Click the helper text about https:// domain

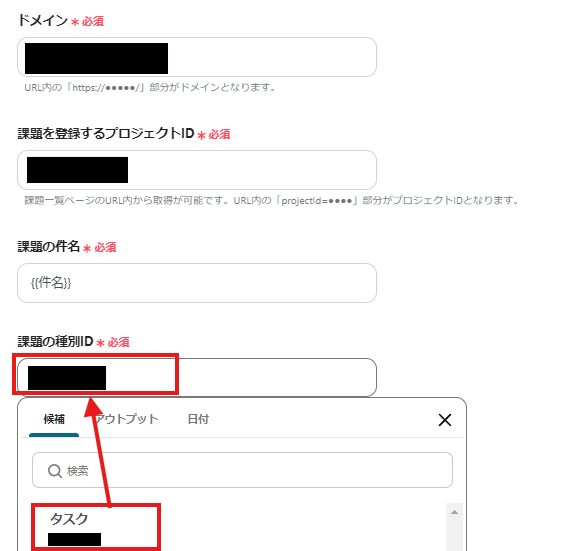[151, 87]
